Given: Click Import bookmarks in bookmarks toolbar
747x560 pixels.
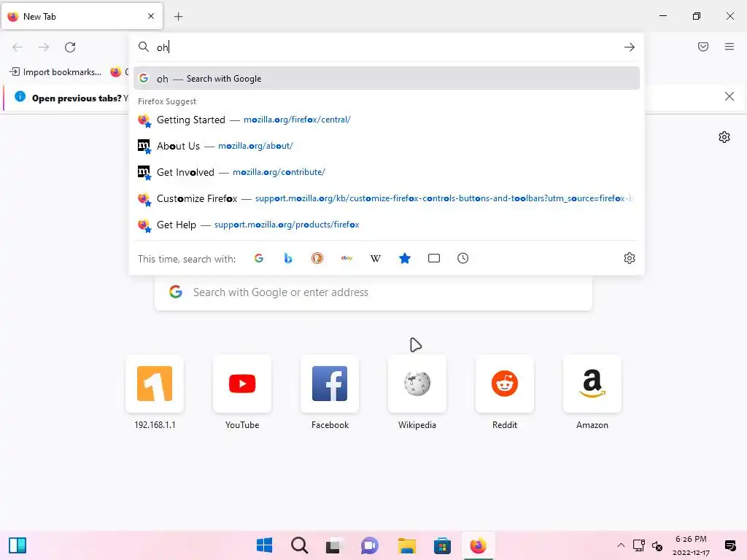Looking at the screenshot, I should pyautogui.click(x=55, y=72).
